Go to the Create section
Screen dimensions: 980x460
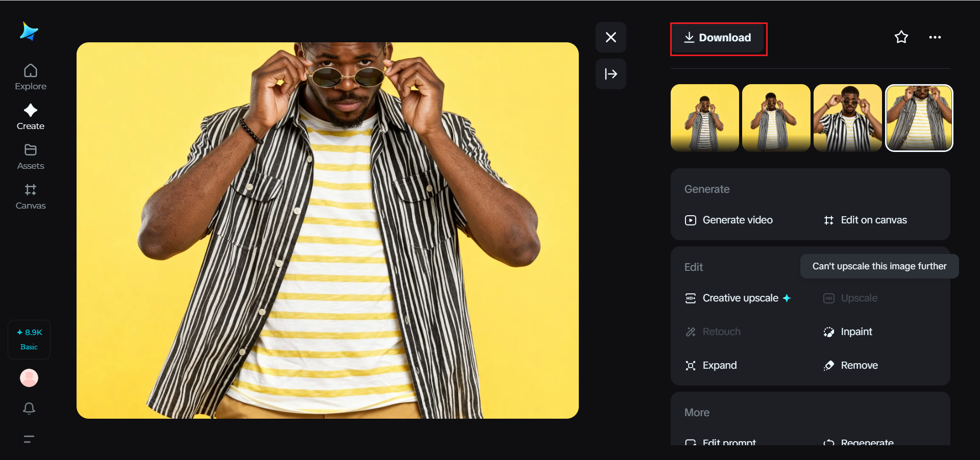[x=31, y=117]
